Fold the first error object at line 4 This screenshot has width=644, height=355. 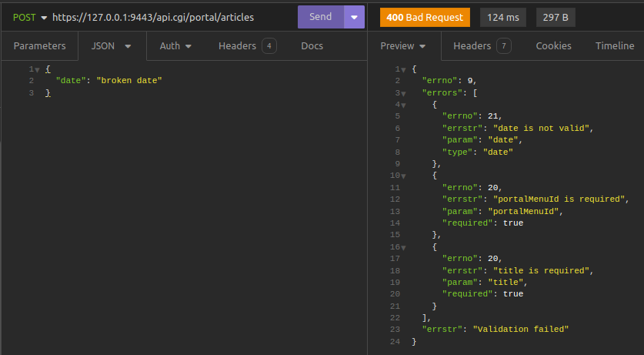[x=403, y=105]
